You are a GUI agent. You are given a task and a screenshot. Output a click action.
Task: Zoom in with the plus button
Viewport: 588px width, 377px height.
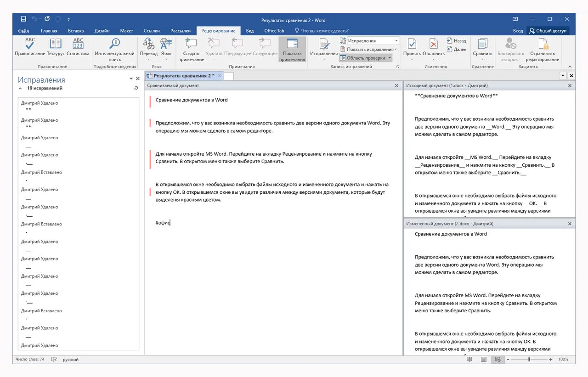point(551,360)
